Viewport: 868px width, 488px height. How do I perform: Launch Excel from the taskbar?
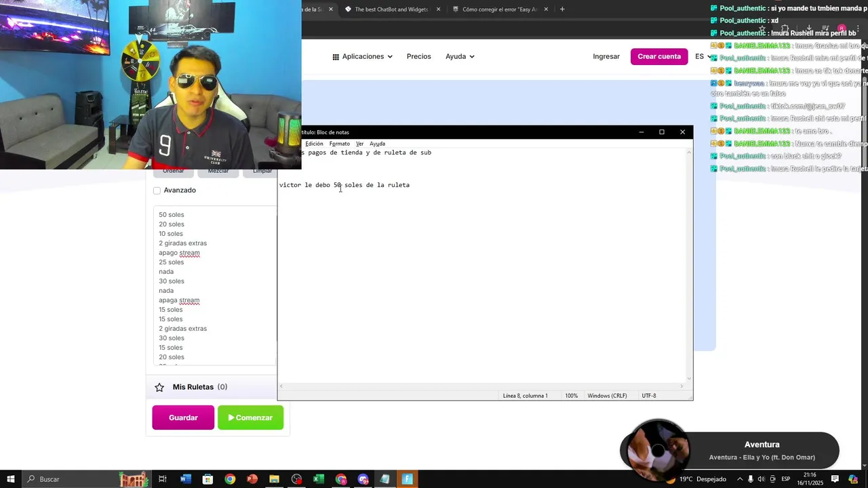point(319,479)
